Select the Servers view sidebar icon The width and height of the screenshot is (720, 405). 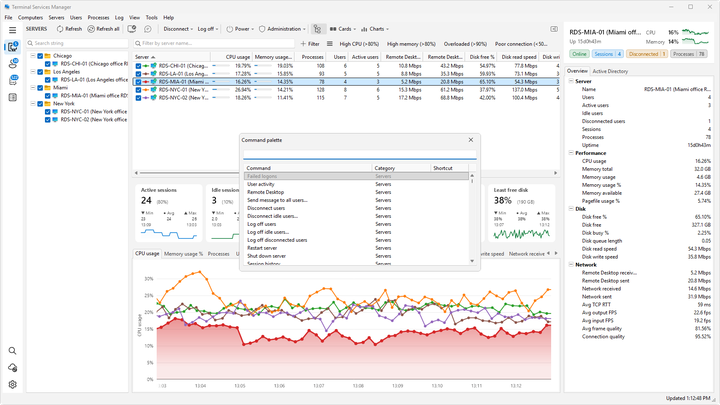point(12,47)
